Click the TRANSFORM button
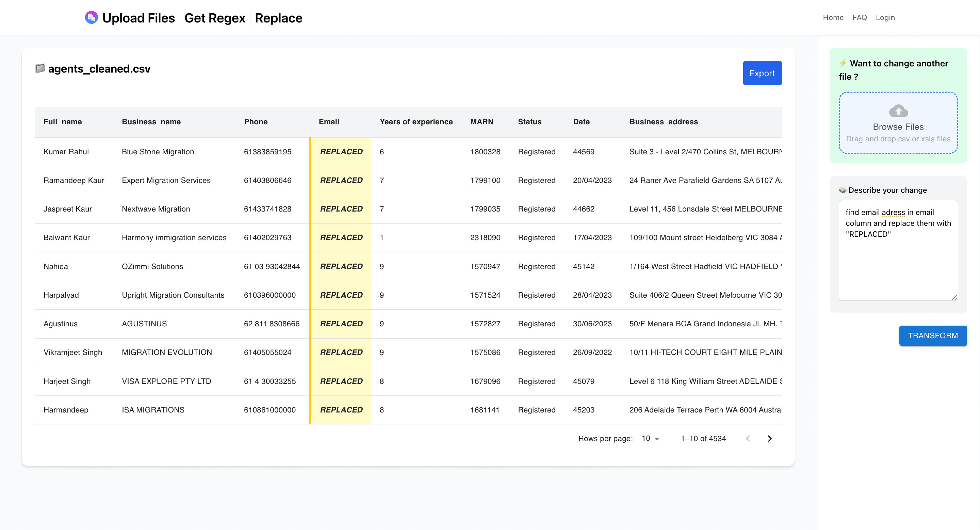Screen dimensions: 980x530 pyautogui.click(x=932, y=336)
